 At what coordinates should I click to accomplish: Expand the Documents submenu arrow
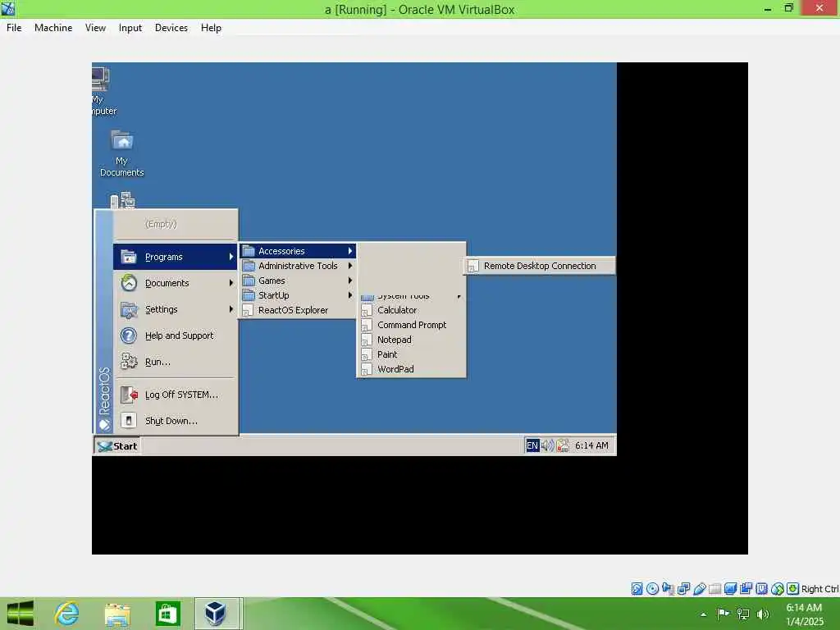(231, 283)
